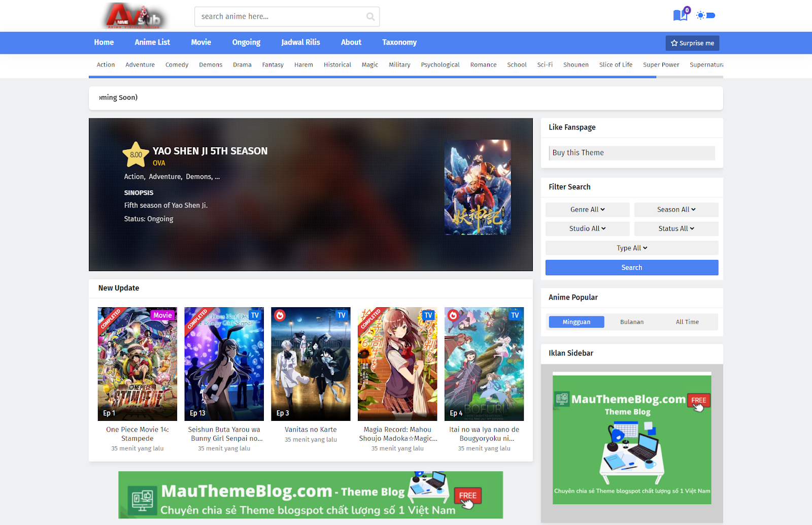Open the bookmarks icon with badge

click(681, 14)
